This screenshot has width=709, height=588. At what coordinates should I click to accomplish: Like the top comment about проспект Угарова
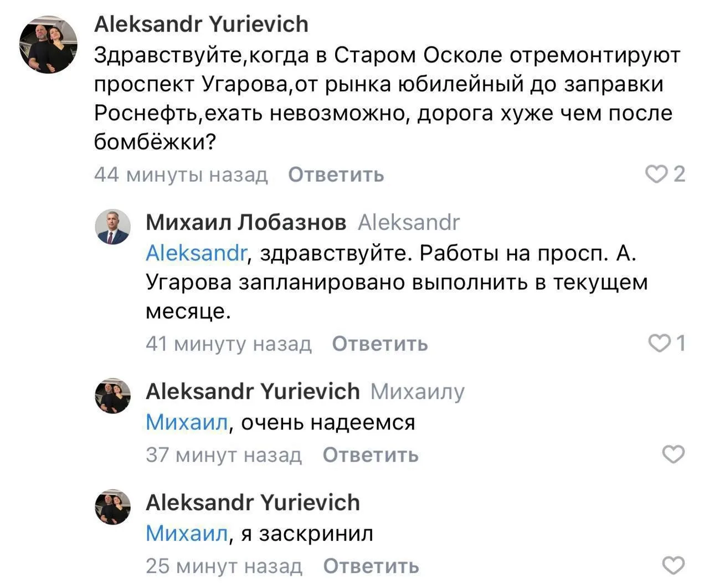(657, 175)
